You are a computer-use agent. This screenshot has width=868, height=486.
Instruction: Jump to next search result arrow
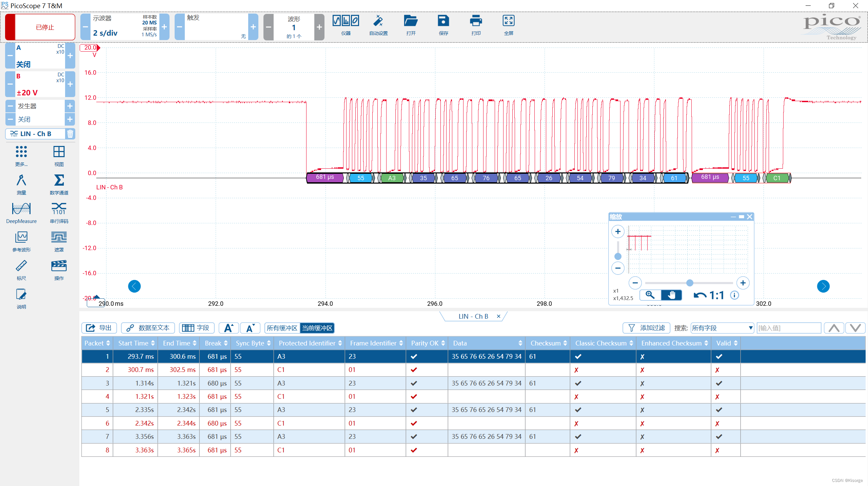855,328
